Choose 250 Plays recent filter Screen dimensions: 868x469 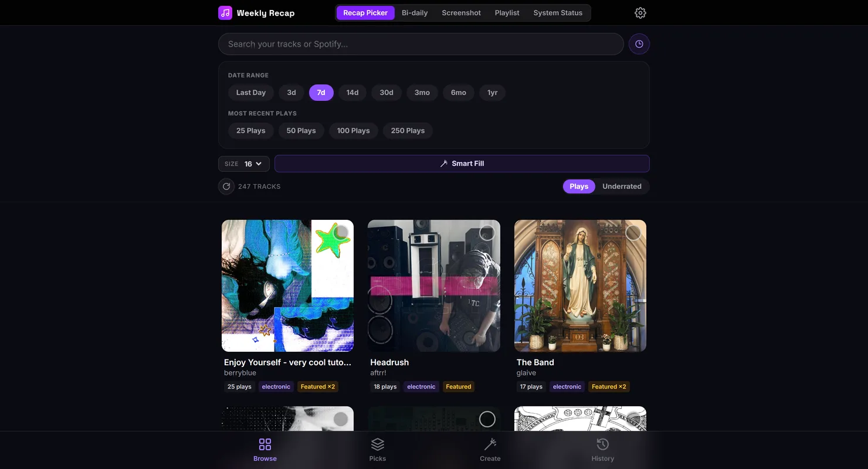tap(408, 131)
